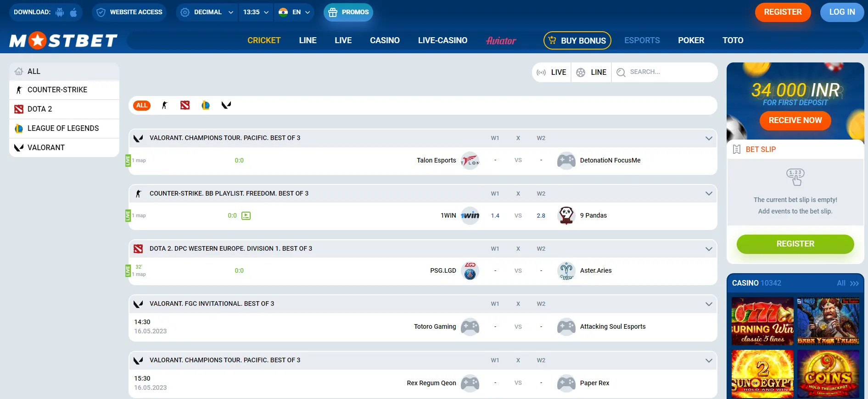Bet on 9 Pandas at odds 2.8
The height and width of the screenshot is (399, 868).
pyautogui.click(x=541, y=216)
